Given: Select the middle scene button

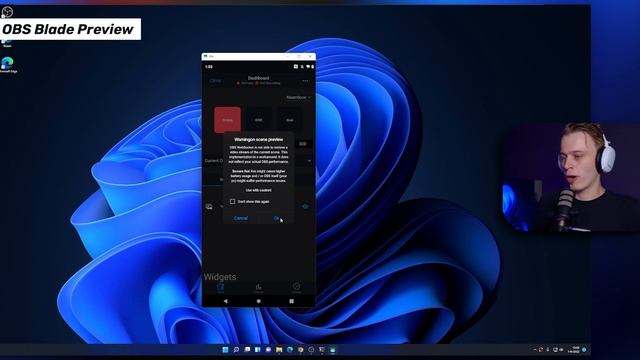Looking at the screenshot, I should [258, 120].
